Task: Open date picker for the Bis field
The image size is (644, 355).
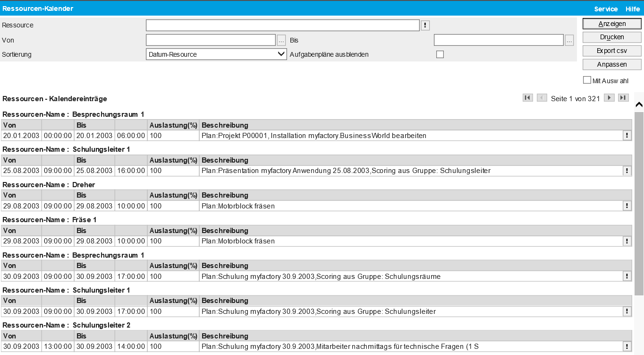Action: click(569, 40)
